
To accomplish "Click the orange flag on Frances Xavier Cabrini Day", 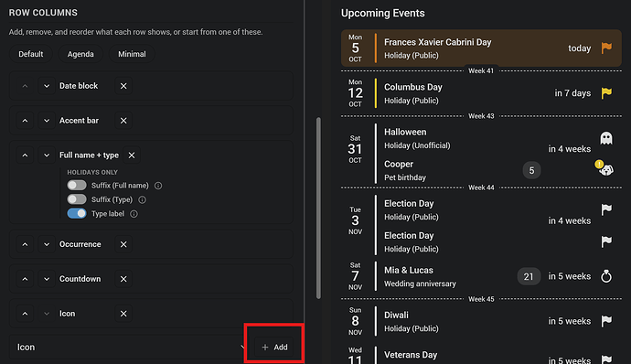I will point(606,48).
